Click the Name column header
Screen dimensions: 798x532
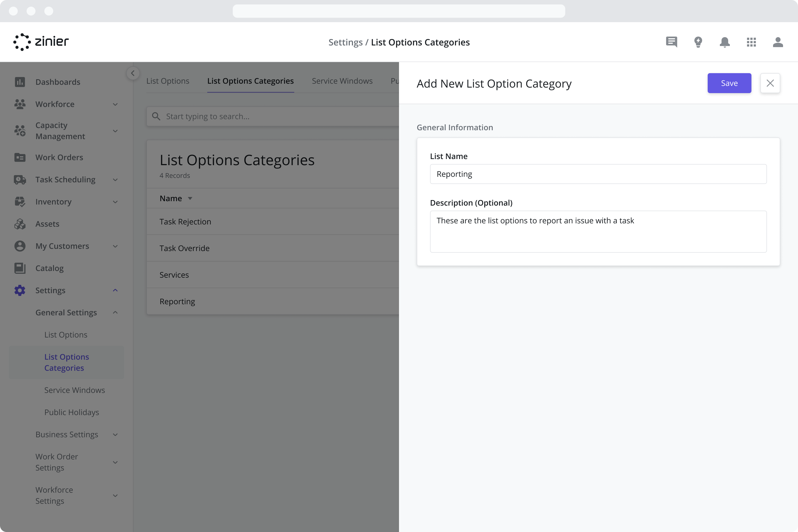coord(171,198)
